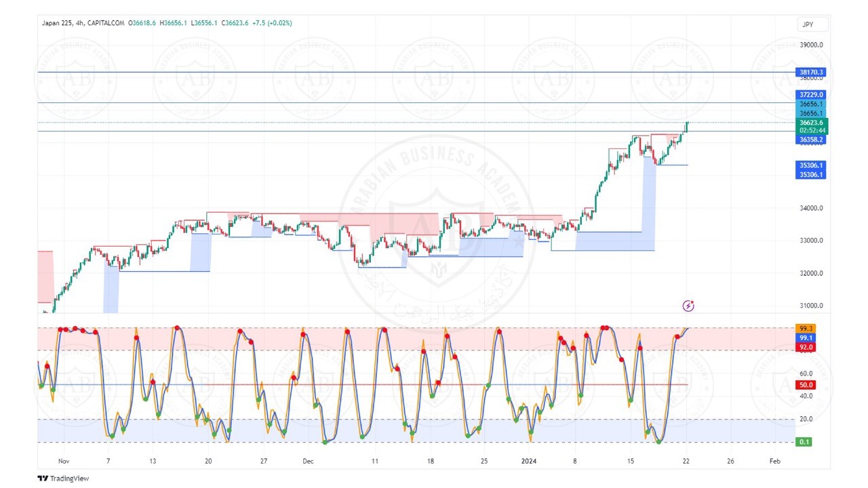Click the Feb label on time axis
The image size is (868, 488).
coord(774,461)
